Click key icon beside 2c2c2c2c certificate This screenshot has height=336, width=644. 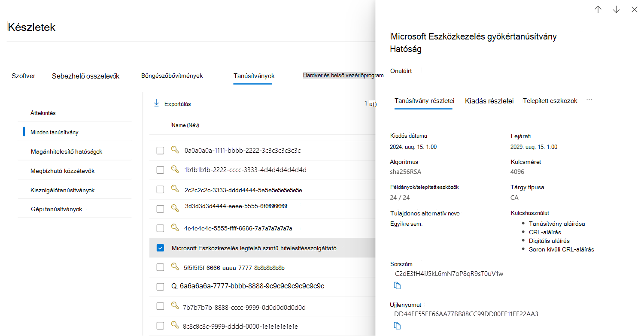click(x=175, y=188)
